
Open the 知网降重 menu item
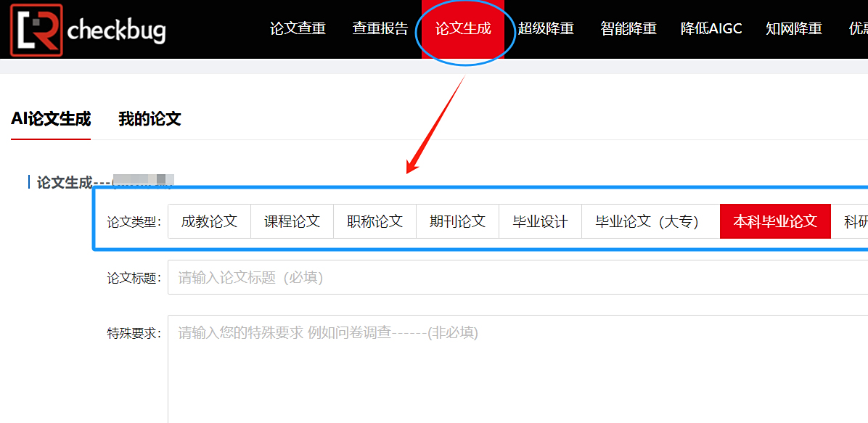pyautogui.click(x=793, y=28)
